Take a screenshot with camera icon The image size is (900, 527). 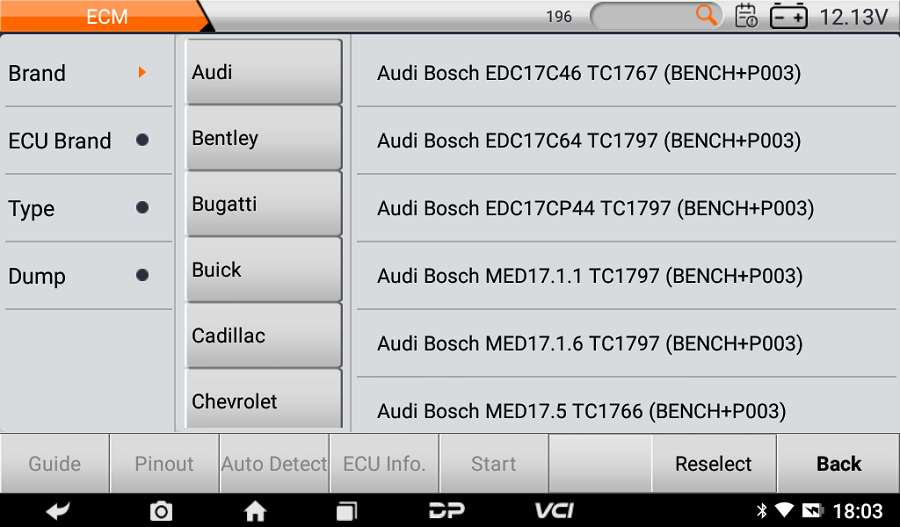pos(161,511)
